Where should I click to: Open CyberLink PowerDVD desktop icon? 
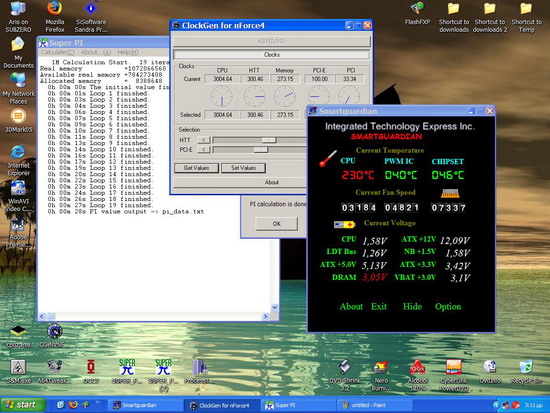(454, 375)
